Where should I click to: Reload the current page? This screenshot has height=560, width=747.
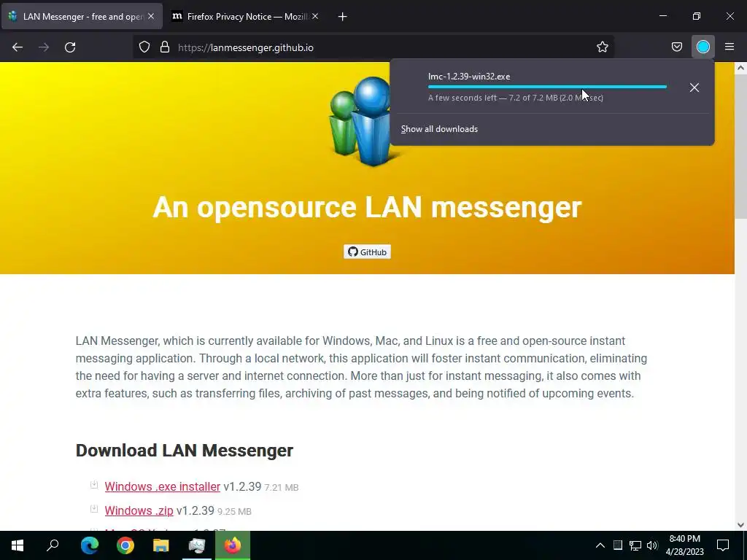coord(70,47)
